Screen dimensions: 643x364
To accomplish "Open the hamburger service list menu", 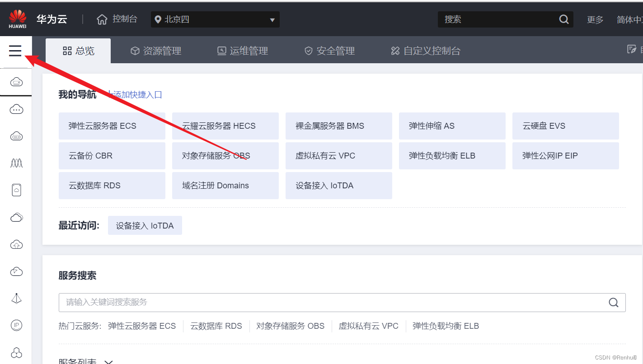I will [15, 51].
